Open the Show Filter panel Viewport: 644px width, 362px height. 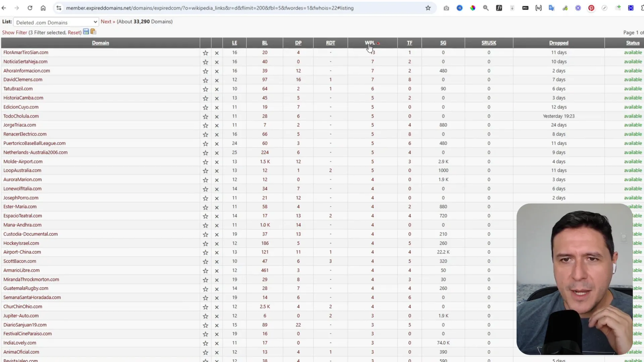(x=14, y=32)
